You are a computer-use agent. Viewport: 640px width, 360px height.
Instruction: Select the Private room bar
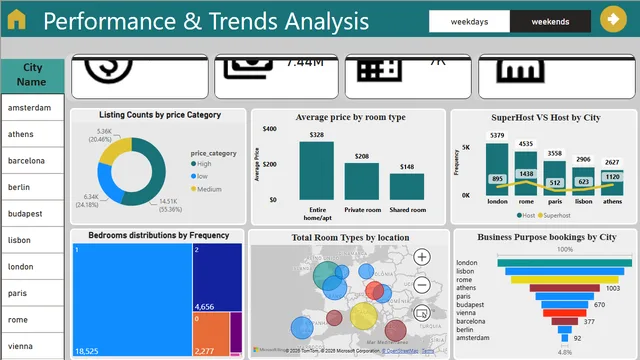pyautogui.click(x=362, y=181)
